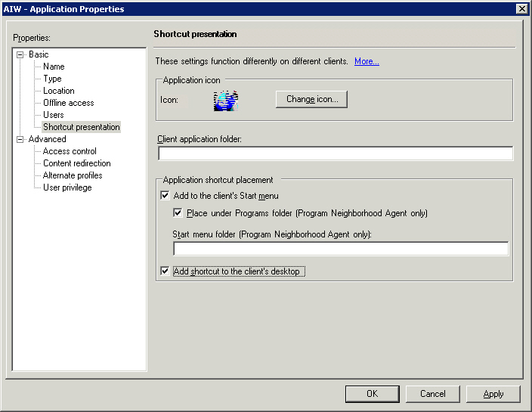Viewport: 532px width, 412px height.
Task: Toggle Add shortcut to the client's desktop
Action: pyautogui.click(x=165, y=271)
